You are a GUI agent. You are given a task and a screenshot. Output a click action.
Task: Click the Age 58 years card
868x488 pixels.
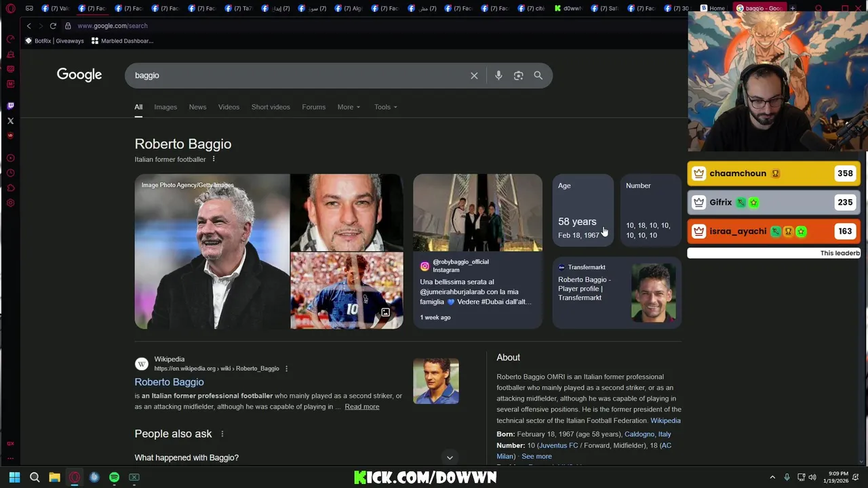click(583, 210)
